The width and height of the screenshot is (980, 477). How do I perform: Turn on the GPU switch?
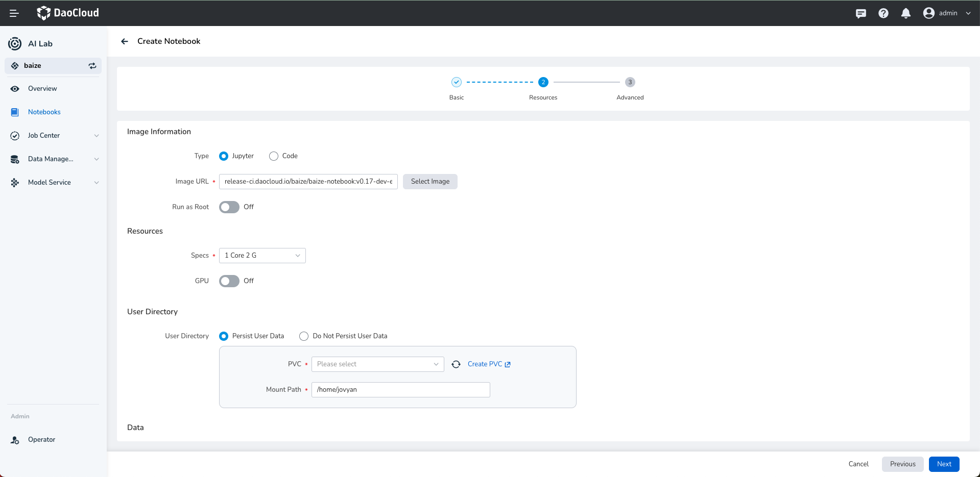[229, 281]
